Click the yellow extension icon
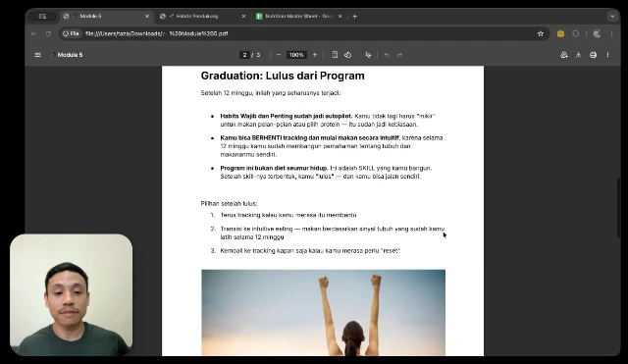This screenshot has width=628, height=364. coord(560,33)
